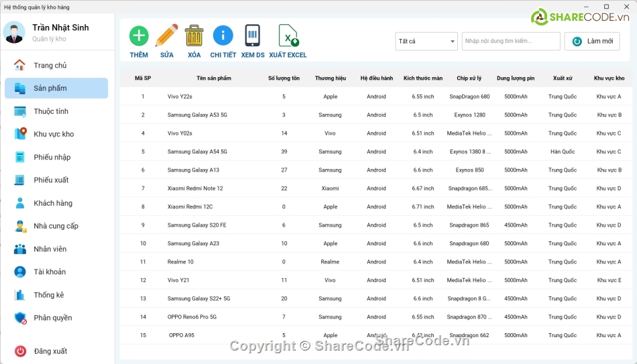Select the OPPO Reno6 Pro 5G row
The width and height of the screenshot is (637, 364).
tap(376, 317)
